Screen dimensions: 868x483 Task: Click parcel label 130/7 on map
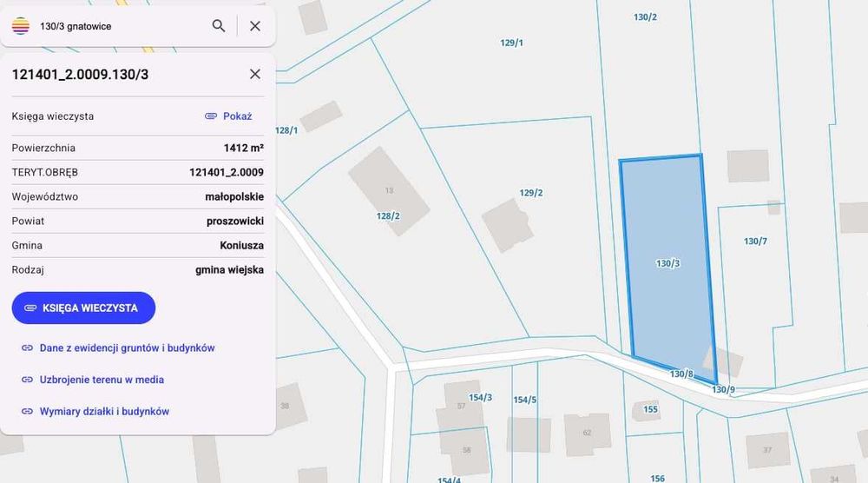coord(756,241)
